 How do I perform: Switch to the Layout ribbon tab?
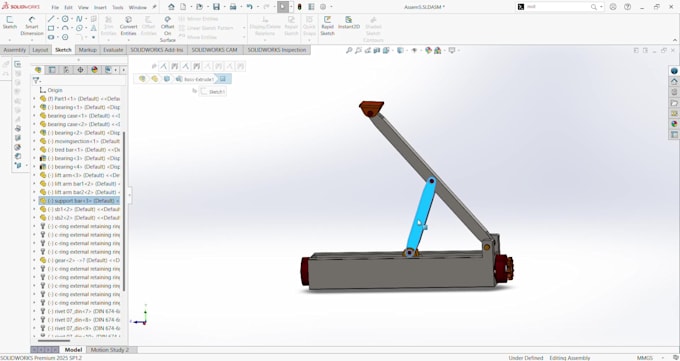click(40, 50)
